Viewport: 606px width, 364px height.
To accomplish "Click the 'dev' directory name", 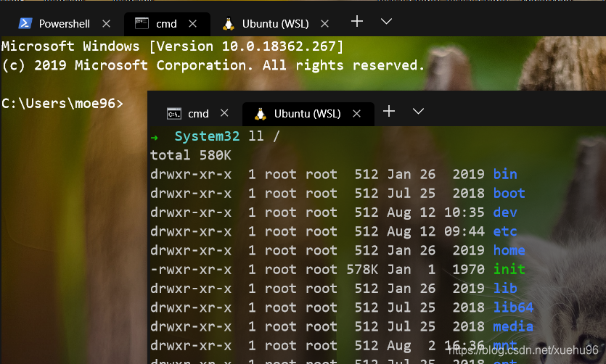I will point(505,212).
